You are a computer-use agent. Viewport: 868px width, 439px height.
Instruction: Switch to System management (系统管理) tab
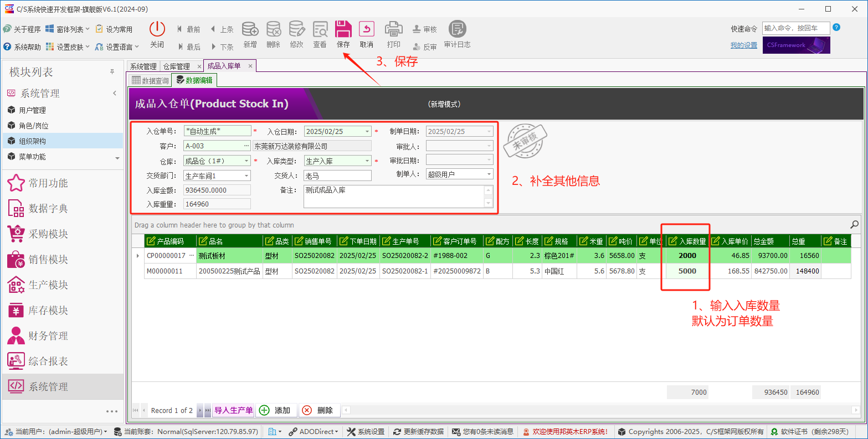pyautogui.click(x=143, y=66)
